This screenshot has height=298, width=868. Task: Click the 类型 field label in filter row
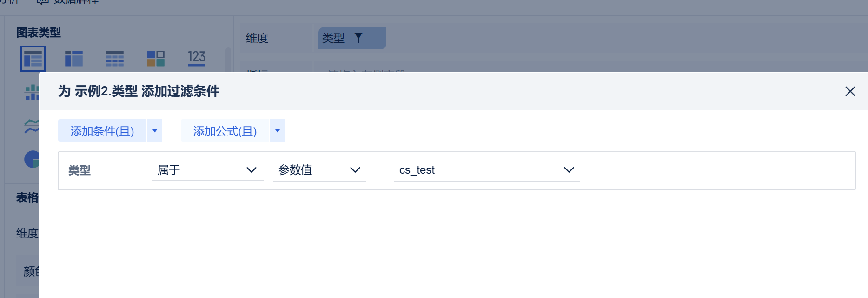point(80,170)
